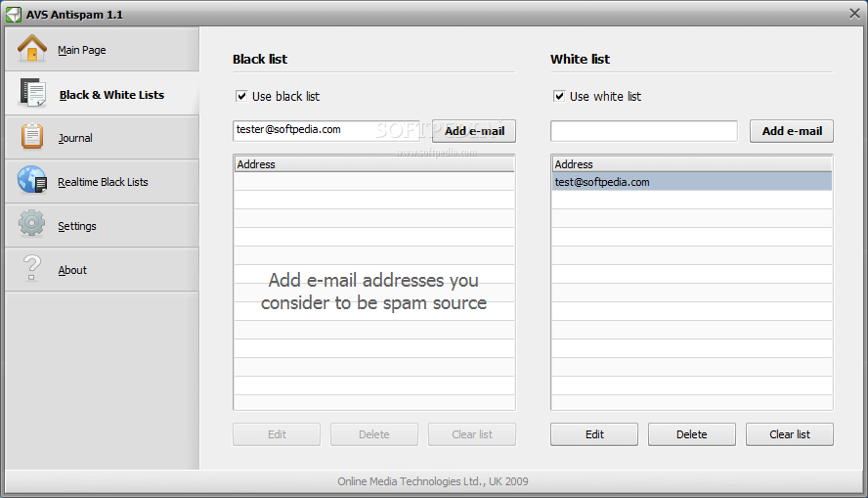This screenshot has height=498, width=868.
Task: Clear the entire white list
Action: (790, 434)
